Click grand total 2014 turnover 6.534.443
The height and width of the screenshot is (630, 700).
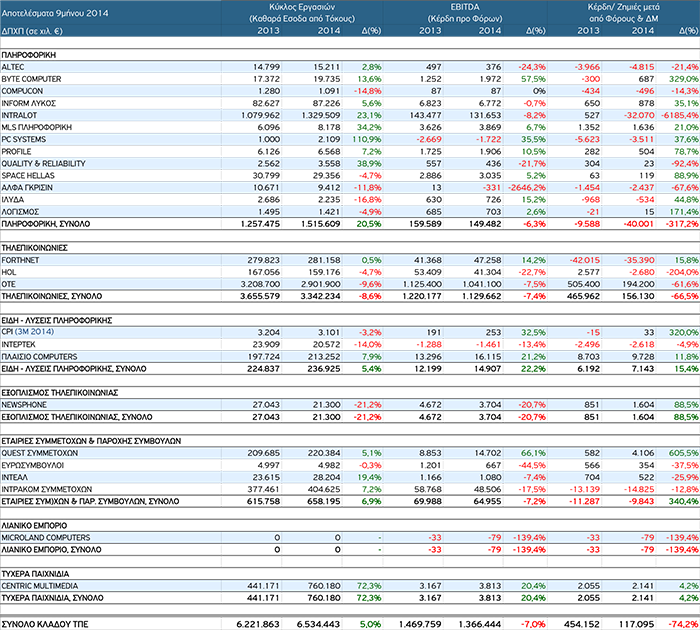point(318,624)
